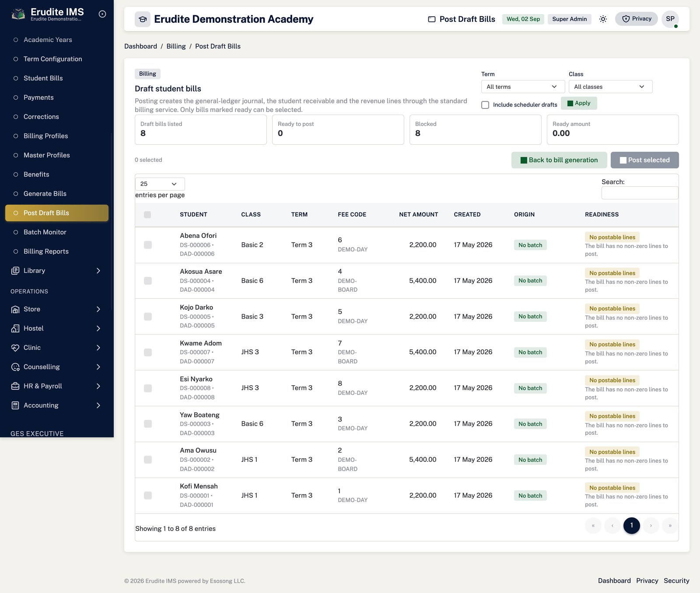Open the Term filter dropdown
Viewport: 700px width, 593px height.
click(523, 87)
